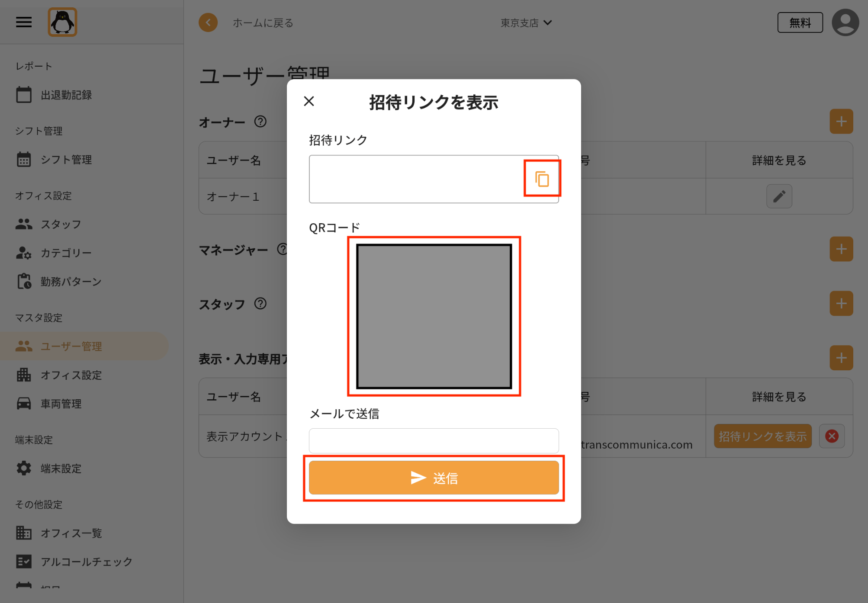Click the calendar icon beside 出退勤記録
Viewport: 868px width, 603px height.
tap(24, 95)
